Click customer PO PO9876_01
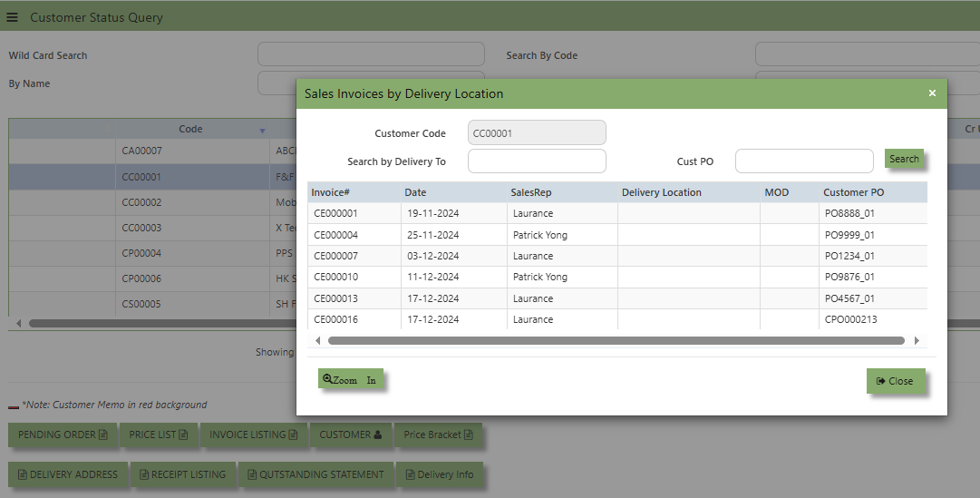Viewport: 980px width, 498px height. pos(849,277)
